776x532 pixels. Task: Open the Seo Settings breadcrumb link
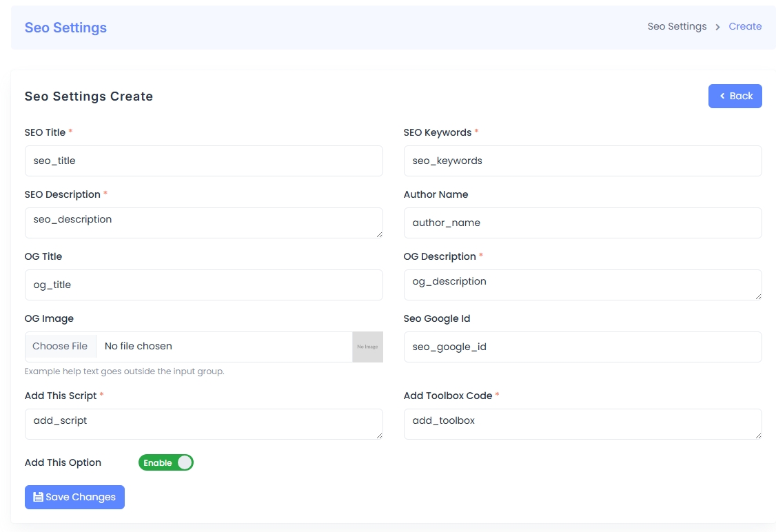coord(677,26)
